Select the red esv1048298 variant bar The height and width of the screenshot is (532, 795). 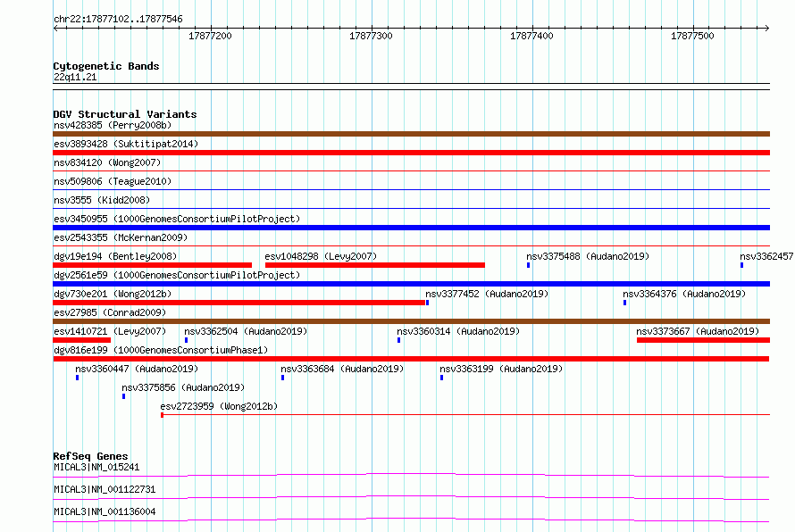[374, 265]
